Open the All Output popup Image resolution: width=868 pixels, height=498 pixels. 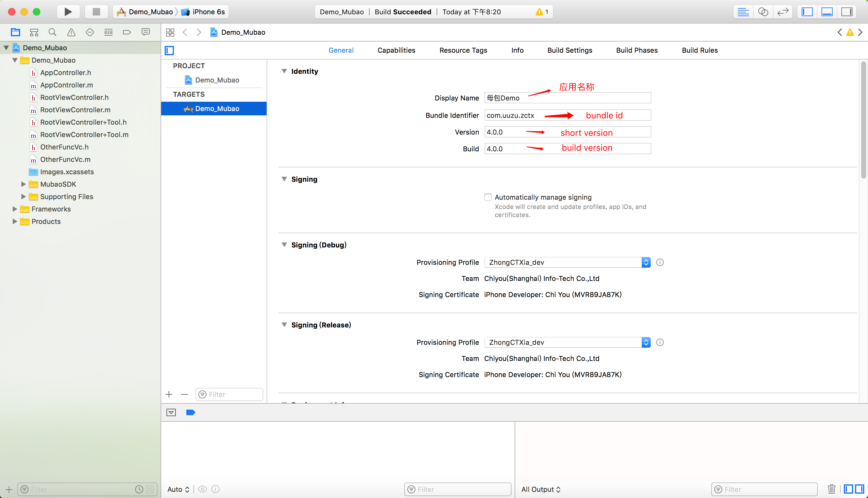click(541, 489)
